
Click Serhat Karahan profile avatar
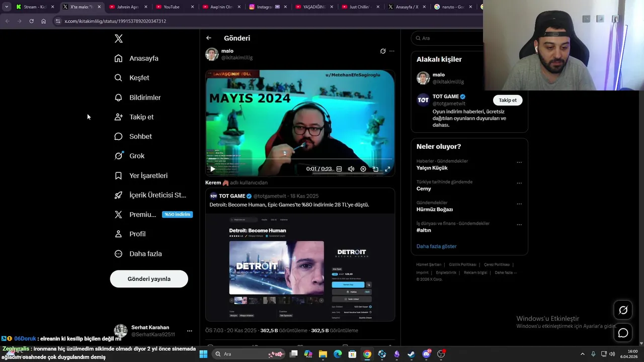coord(121,331)
